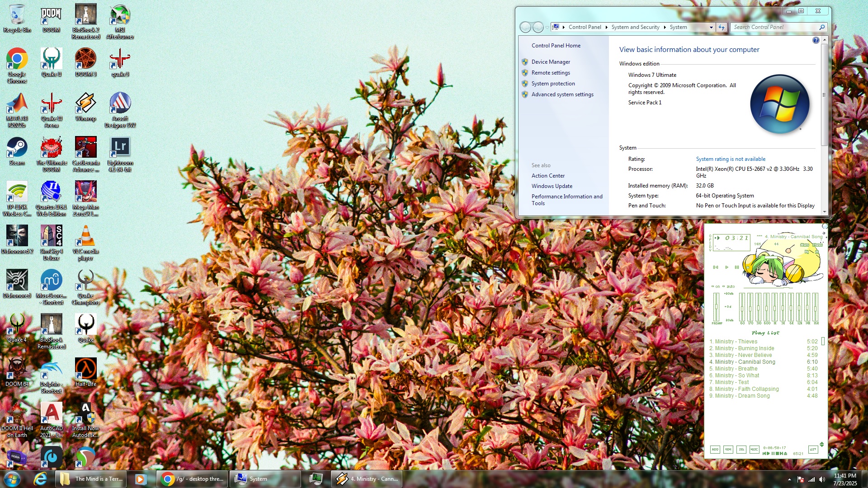Image resolution: width=868 pixels, height=488 pixels.
Task: Open the Recycle Bin desktop icon
Action: coord(17,18)
